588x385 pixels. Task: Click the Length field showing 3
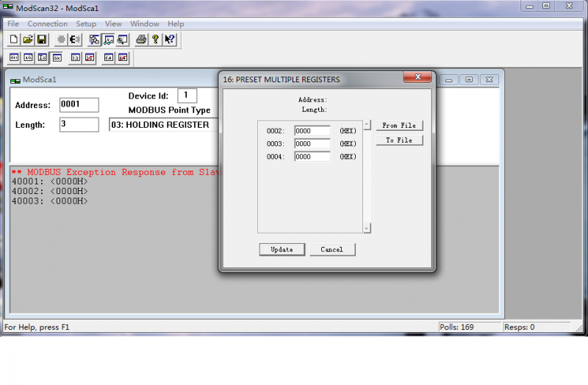pos(79,125)
